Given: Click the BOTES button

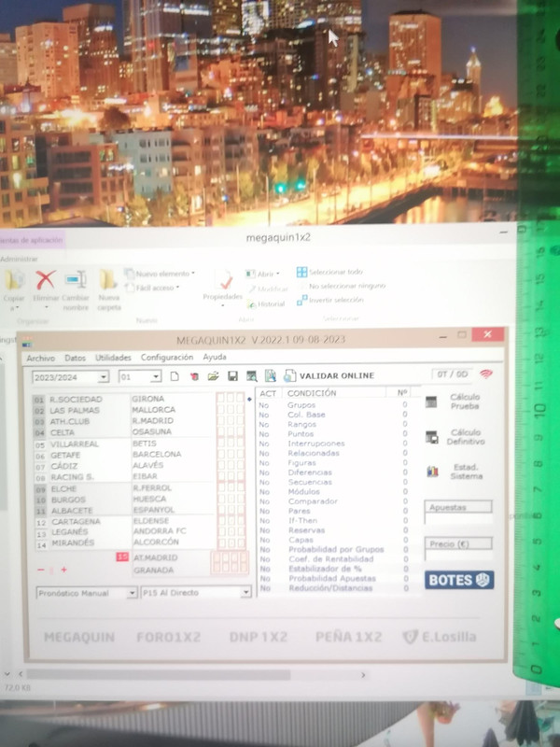Looking at the screenshot, I should click(x=459, y=580).
